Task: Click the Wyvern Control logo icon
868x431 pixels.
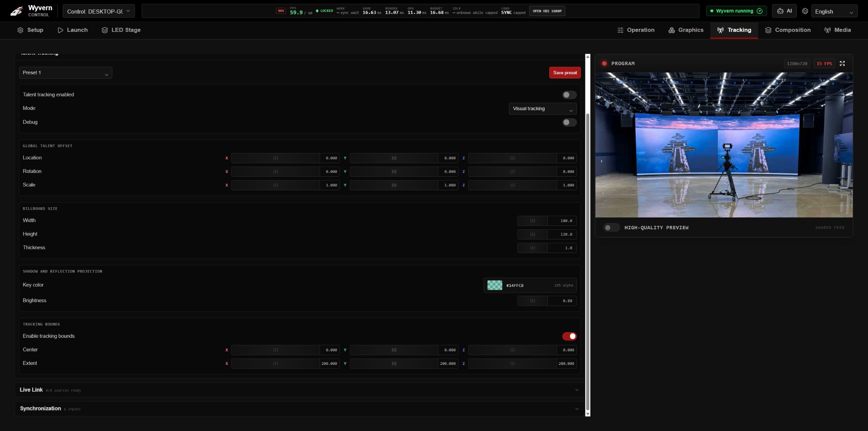Action: pos(17,11)
